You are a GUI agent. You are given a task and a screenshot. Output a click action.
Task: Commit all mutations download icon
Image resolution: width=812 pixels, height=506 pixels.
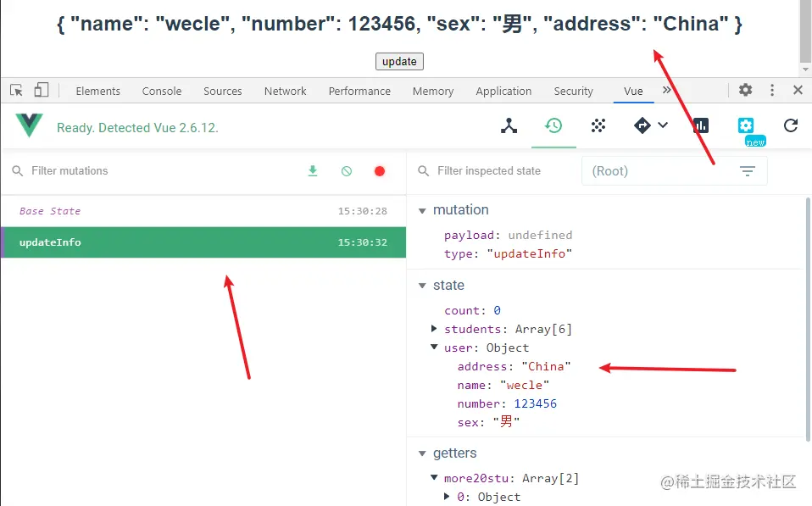[313, 171]
